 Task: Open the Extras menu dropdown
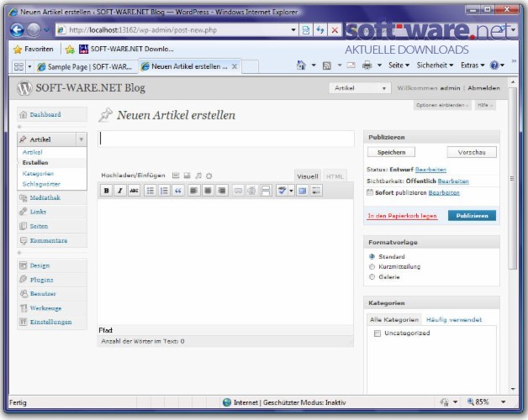coord(473,66)
